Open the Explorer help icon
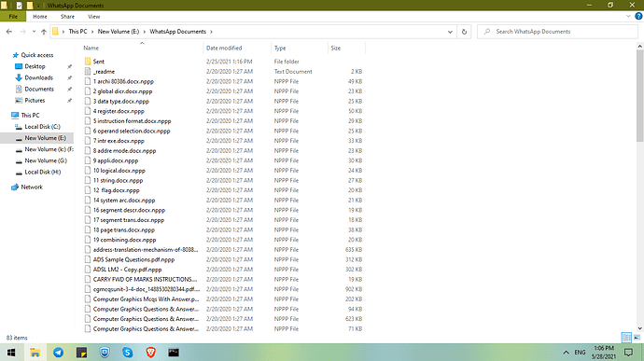Screen dimensions: 644x361 coord(638,17)
